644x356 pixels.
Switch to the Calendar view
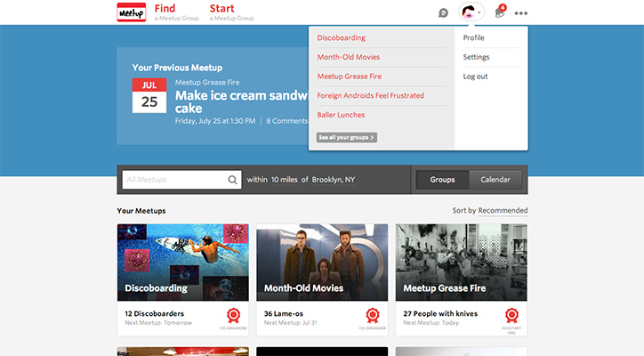tap(495, 180)
